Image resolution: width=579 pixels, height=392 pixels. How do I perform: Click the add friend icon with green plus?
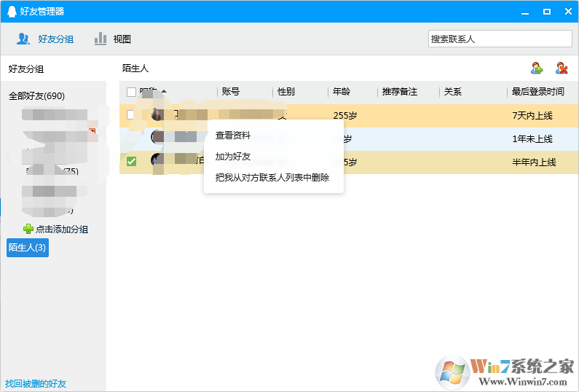tap(537, 68)
